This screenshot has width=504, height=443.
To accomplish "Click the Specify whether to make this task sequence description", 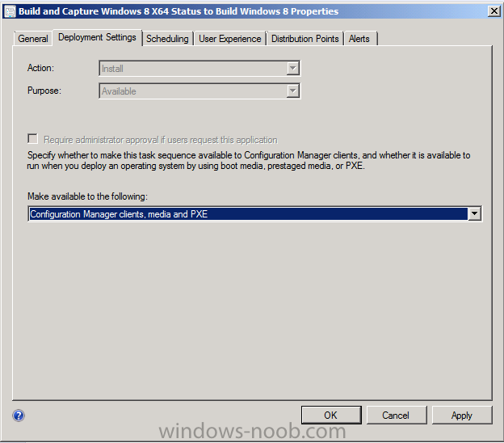I will [x=249, y=160].
